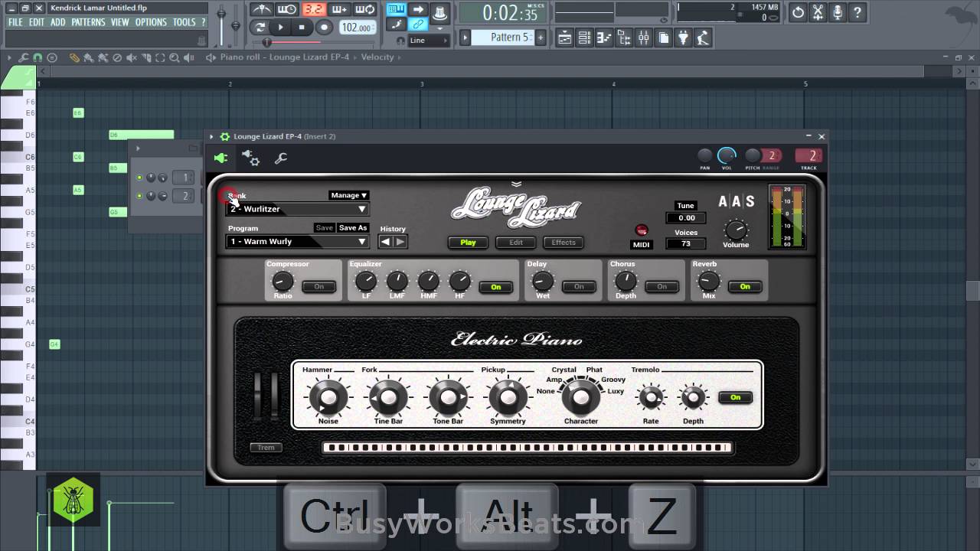980x551 pixels.
Task: Toggle the 3-2-1 countdown before recording
Action: tap(313, 9)
